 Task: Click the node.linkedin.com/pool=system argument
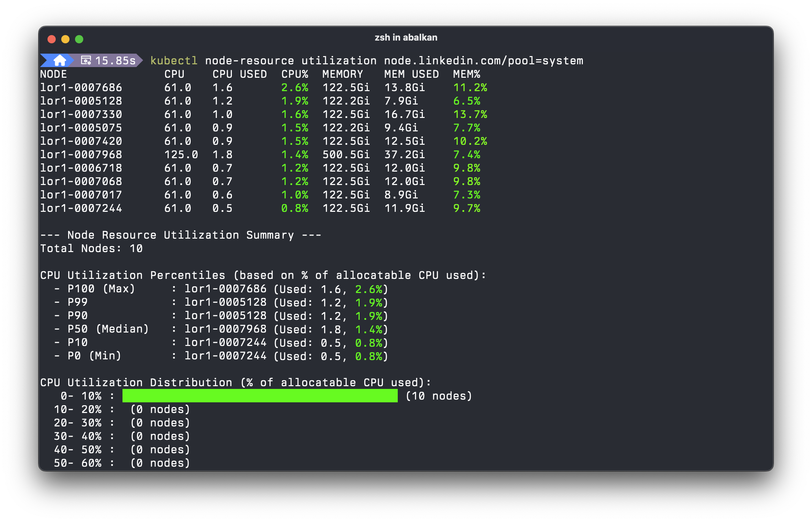pyautogui.click(x=483, y=61)
